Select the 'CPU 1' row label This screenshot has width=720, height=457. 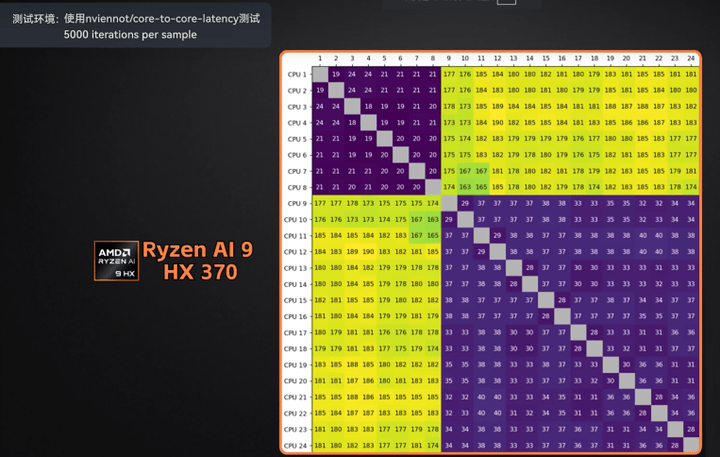[297, 74]
